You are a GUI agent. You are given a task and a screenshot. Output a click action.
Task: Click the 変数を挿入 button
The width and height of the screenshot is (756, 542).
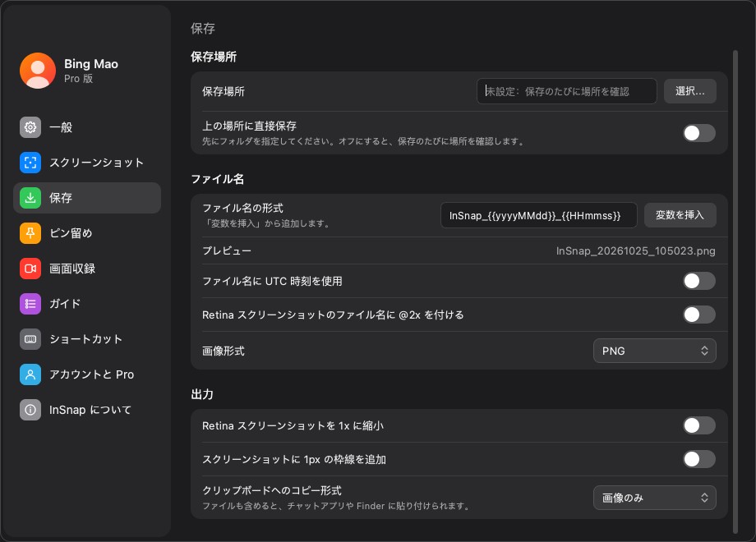680,215
